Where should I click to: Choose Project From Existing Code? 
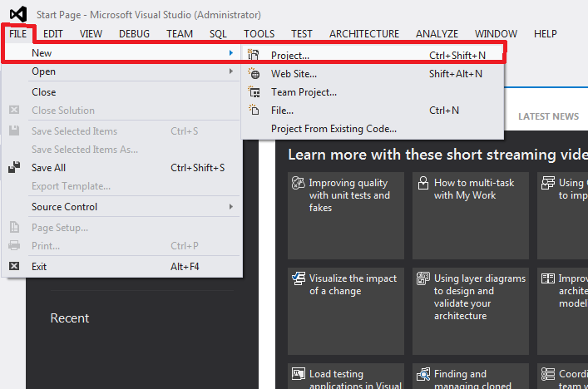[334, 129]
